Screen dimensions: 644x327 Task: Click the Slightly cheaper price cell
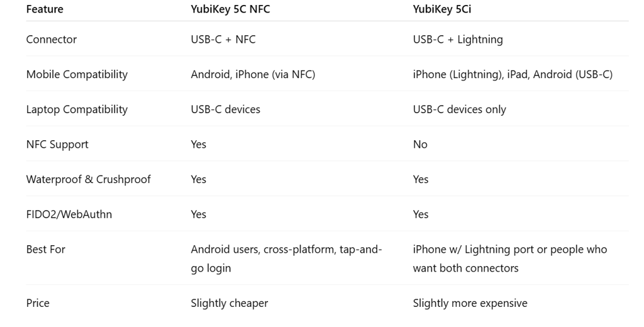[x=229, y=303]
